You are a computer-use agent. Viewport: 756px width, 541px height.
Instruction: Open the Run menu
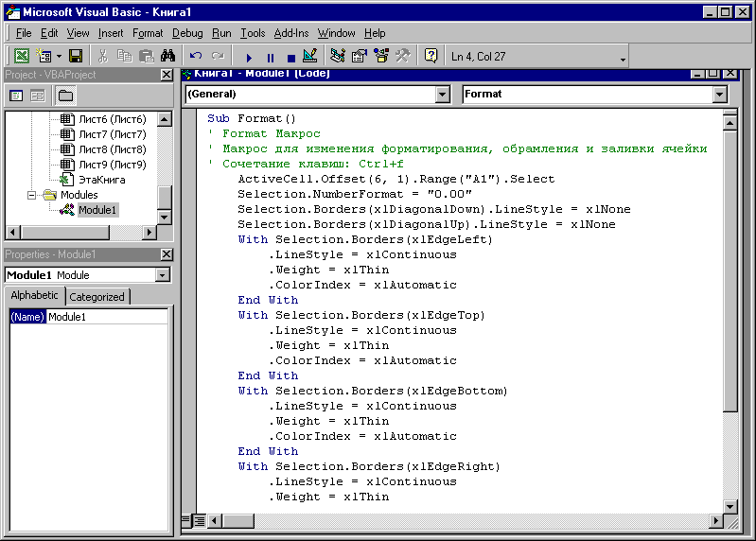tap(221, 33)
